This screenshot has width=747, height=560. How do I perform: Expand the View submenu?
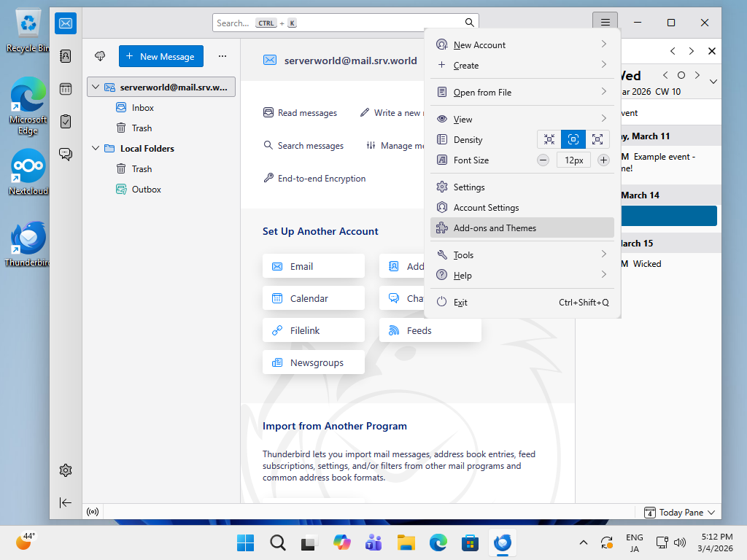coord(522,119)
